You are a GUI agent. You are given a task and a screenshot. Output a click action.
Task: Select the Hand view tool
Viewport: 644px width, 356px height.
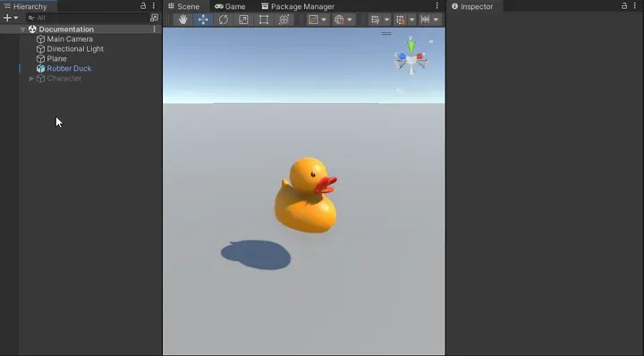coord(182,20)
